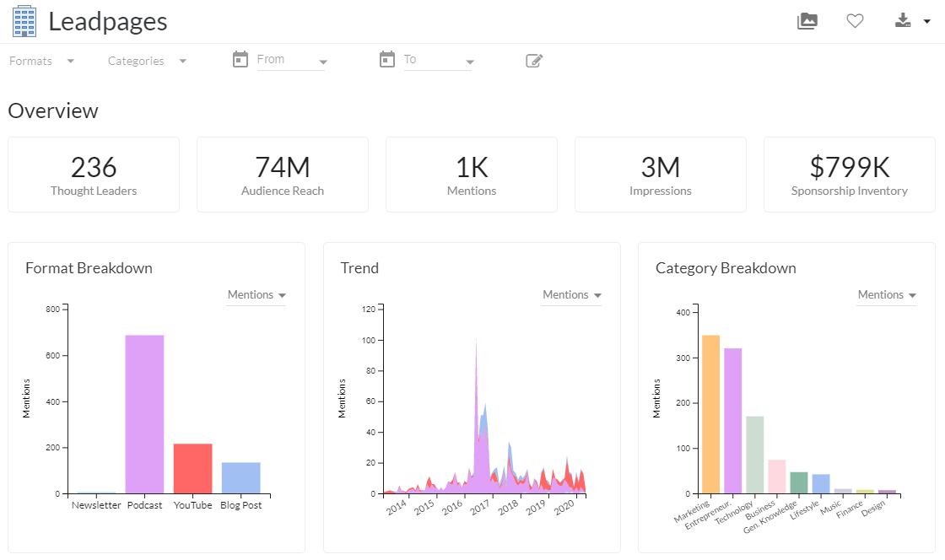Select the To date field
This screenshot has width=945, height=560.
(x=438, y=60)
